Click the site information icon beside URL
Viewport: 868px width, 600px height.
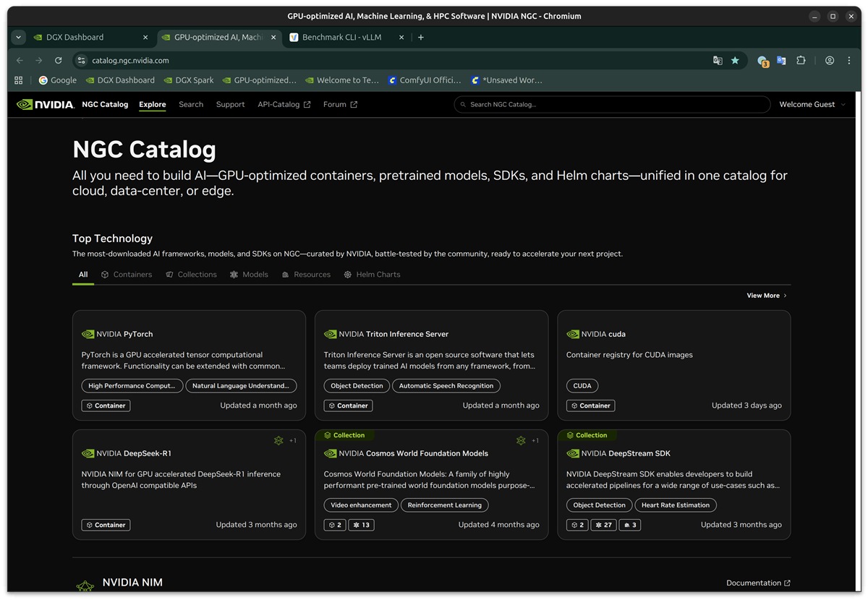[x=82, y=61]
